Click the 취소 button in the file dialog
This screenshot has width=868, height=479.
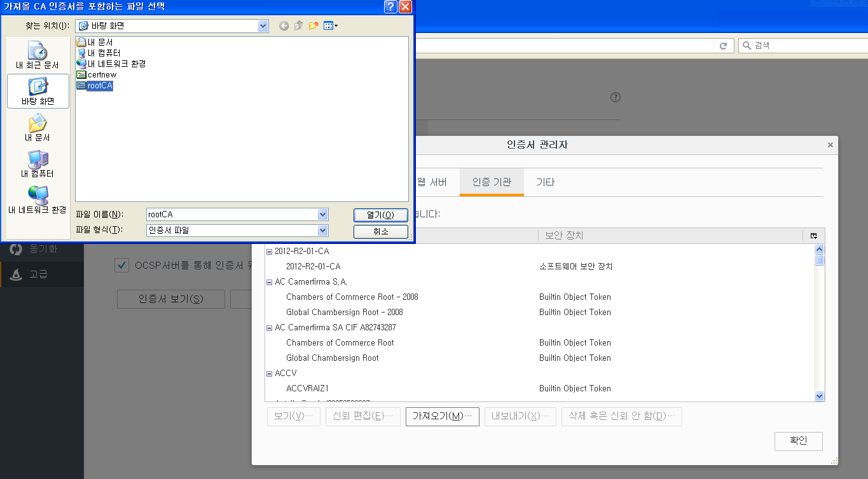[380, 232]
